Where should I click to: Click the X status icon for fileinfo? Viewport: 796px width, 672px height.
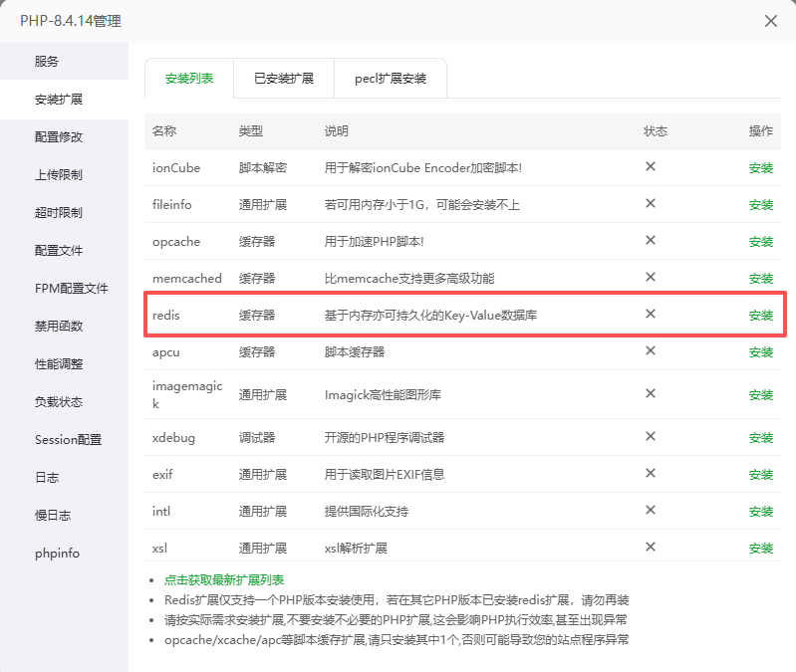click(x=651, y=203)
